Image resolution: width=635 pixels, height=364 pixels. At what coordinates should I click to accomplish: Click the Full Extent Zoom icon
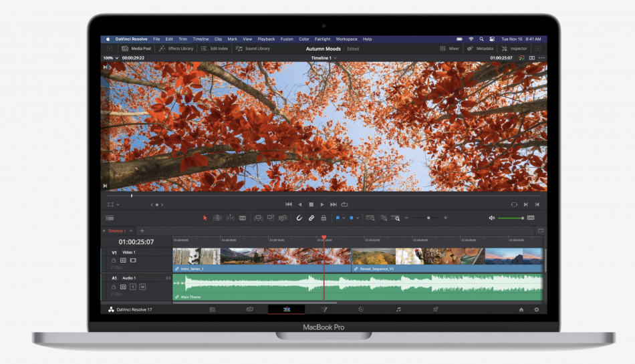[x=370, y=218]
